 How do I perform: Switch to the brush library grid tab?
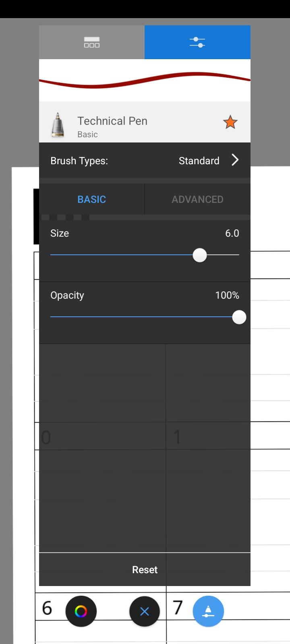(x=92, y=42)
